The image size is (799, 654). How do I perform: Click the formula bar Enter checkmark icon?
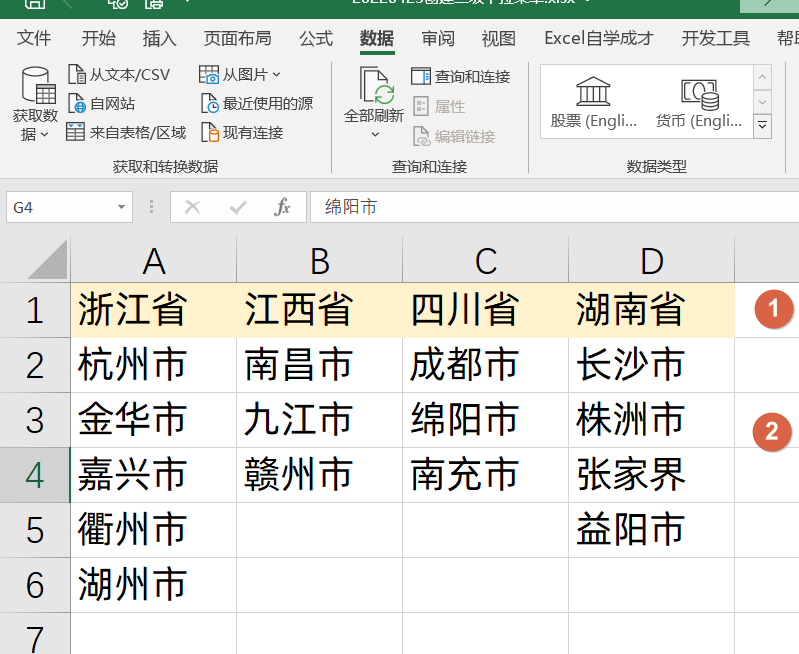tap(237, 207)
